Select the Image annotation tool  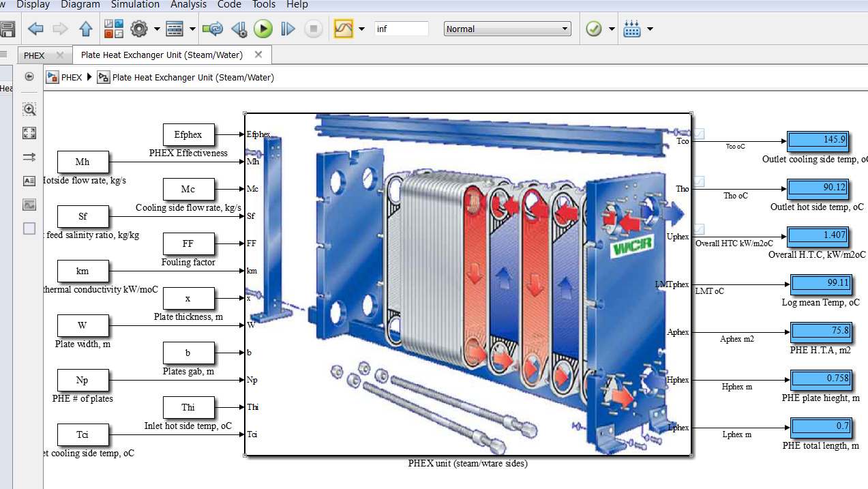point(29,205)
